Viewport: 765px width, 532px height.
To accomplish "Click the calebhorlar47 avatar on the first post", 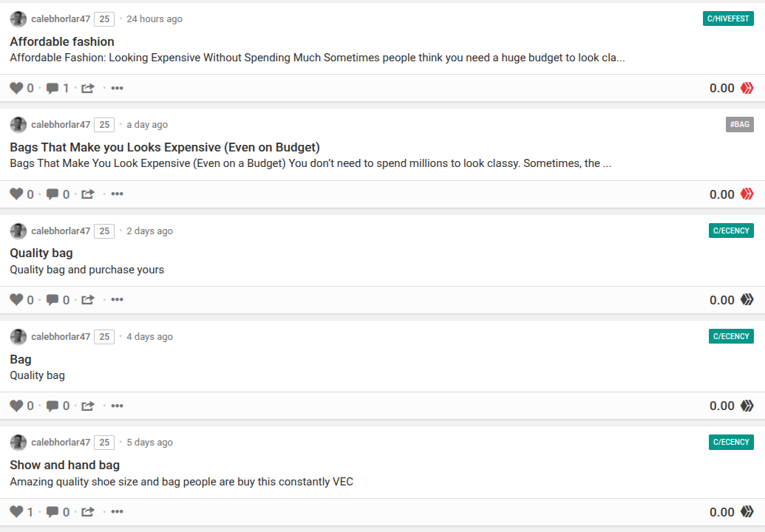I will point(18,19).
